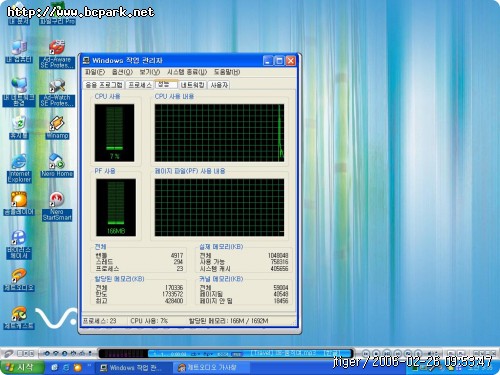Click the 제트오디오 (jetAudio) desktop shortcut
Viewport: 500px width, 375px height.
click(x=19, y=280)
